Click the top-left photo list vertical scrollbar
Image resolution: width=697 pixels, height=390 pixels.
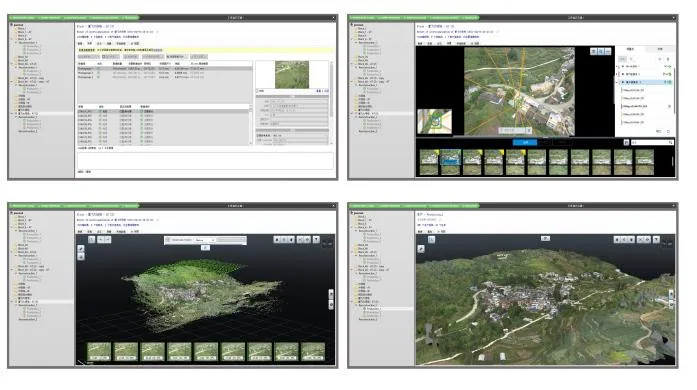point(251,125)
